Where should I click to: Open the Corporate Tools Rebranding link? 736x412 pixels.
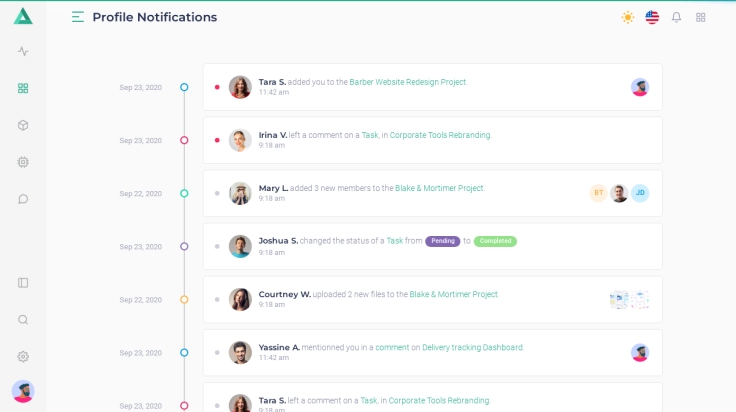click(x=440, y=135)
